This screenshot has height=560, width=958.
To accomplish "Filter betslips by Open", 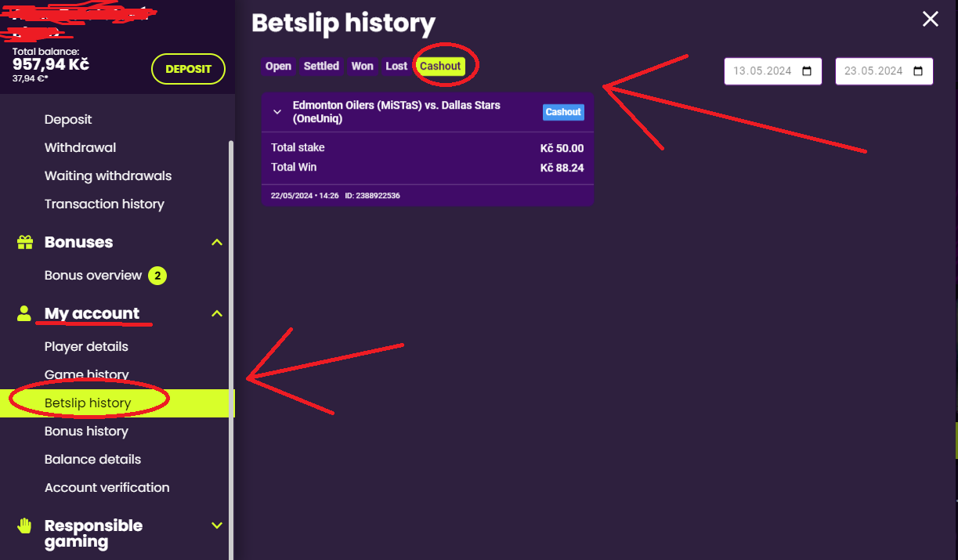I will coord(278,67).
